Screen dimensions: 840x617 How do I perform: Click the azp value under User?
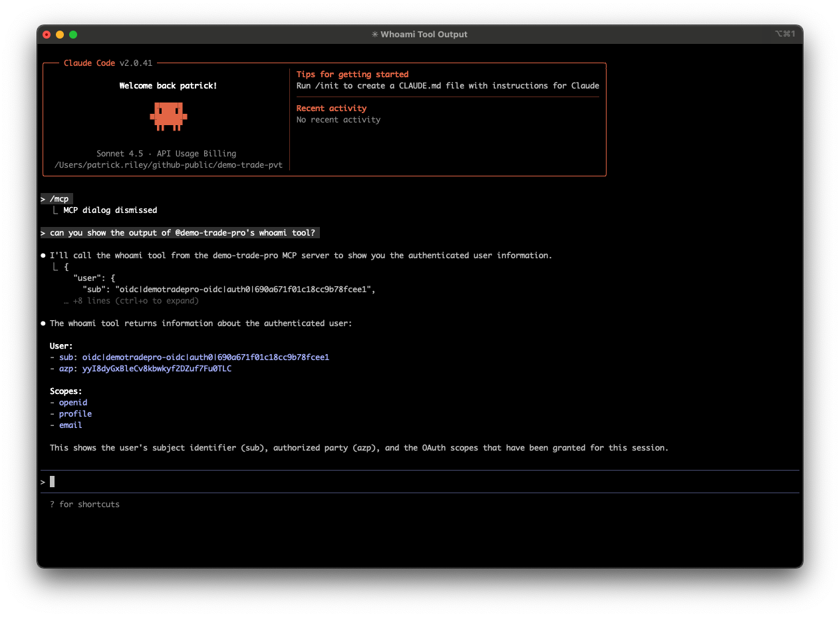pos(156,369)
